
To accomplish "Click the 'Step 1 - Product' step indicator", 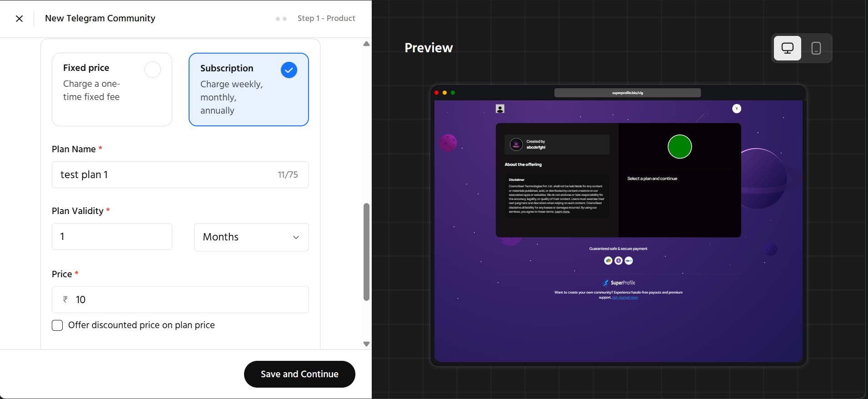I will coord(326,19).
